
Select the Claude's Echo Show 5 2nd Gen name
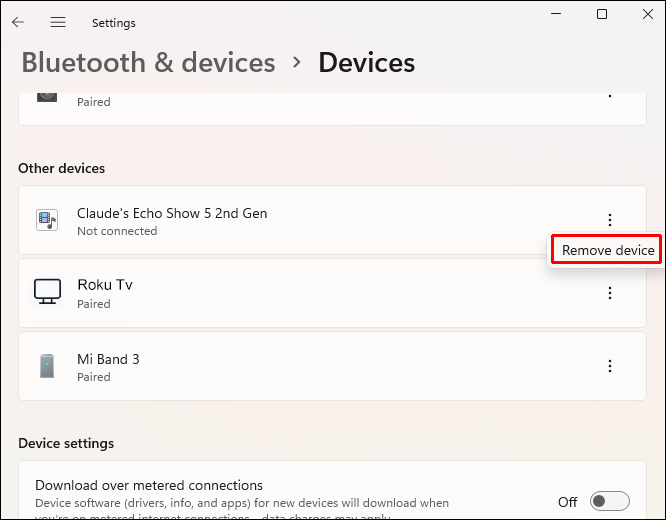click(172, 213)
